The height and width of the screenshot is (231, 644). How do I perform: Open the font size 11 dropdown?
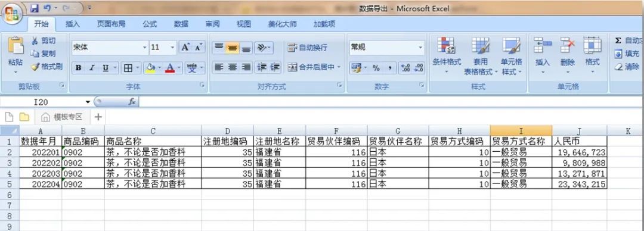coord(172,48)
